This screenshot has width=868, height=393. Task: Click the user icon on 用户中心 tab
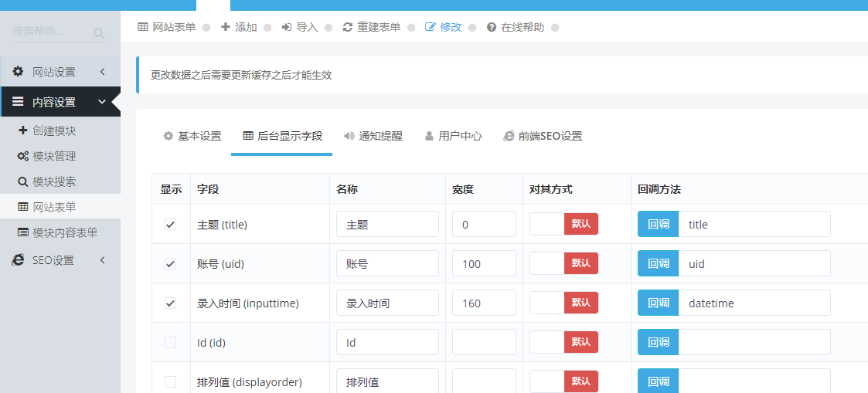pyautogui.click(x=429, y=136)
